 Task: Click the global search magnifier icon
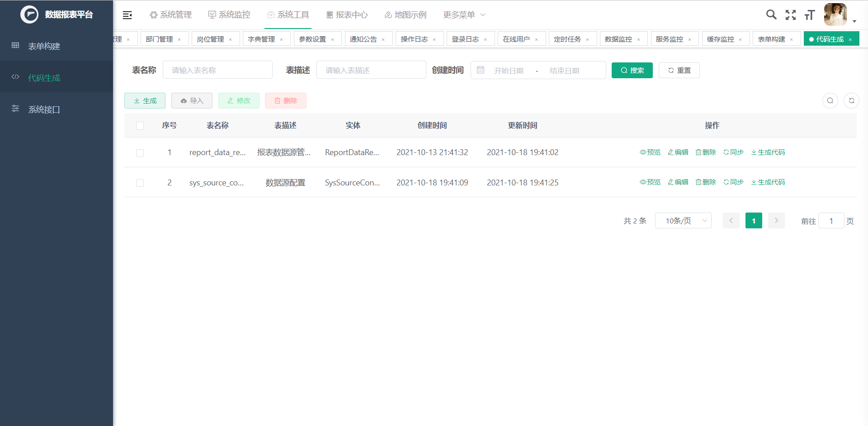[x=771, y=14]
